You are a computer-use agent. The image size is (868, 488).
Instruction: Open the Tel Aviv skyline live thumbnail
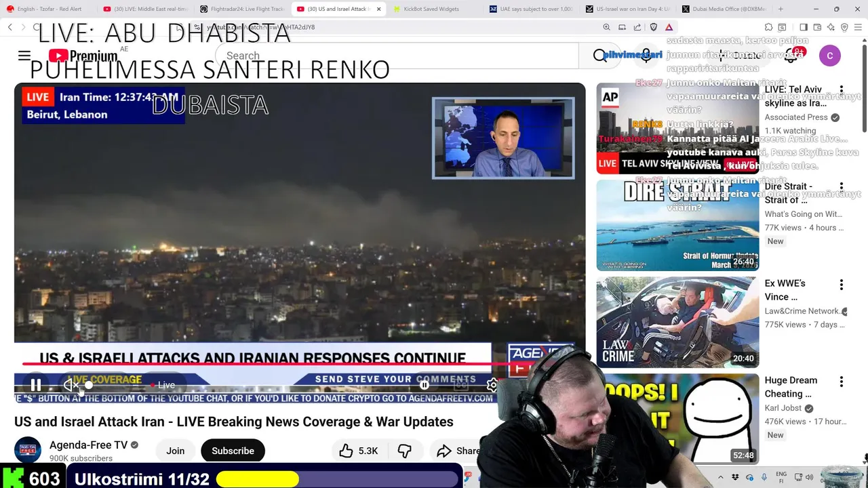click(677, 128)
